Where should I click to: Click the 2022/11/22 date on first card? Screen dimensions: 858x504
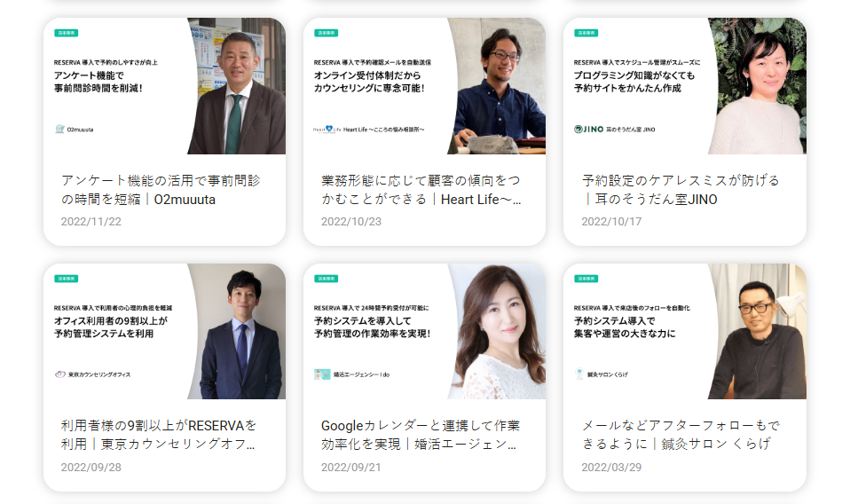point(91,222)
